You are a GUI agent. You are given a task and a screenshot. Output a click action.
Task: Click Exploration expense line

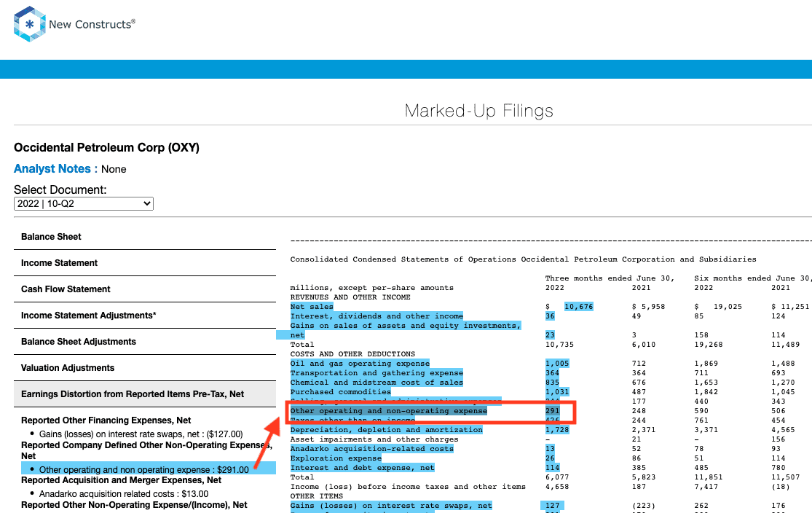(x=336, y=458)
